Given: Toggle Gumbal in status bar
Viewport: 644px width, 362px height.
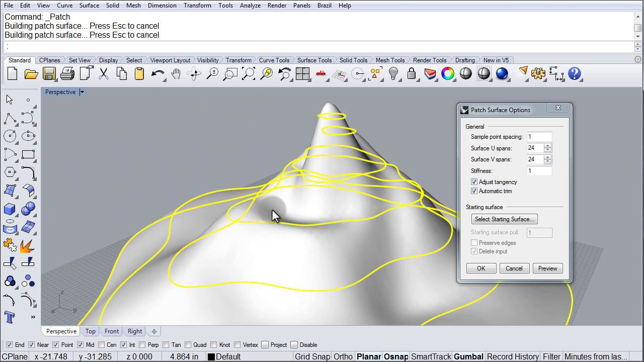Looking at the screenshot, I should pyautogui.click(x=468, y=357).
